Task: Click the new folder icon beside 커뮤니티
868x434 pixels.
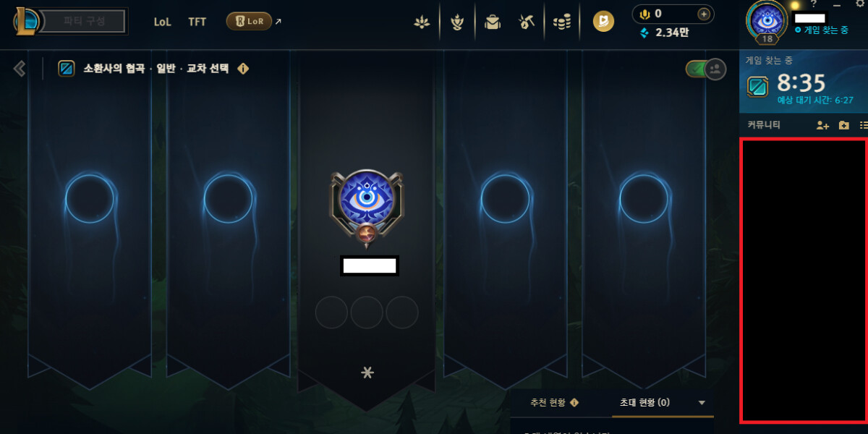Action: pyautogui.click(x=843, y=125)
